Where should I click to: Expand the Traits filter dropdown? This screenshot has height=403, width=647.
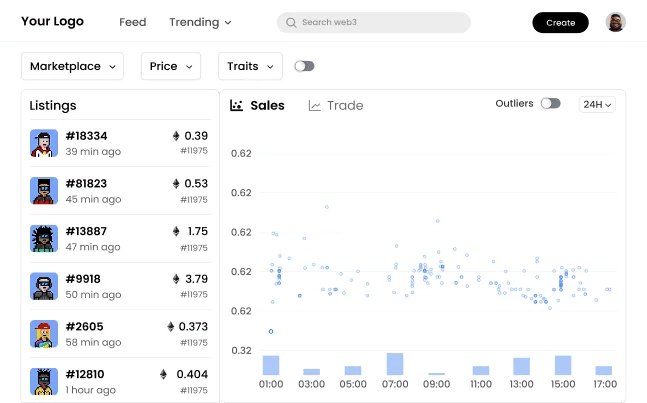(250, 66)
